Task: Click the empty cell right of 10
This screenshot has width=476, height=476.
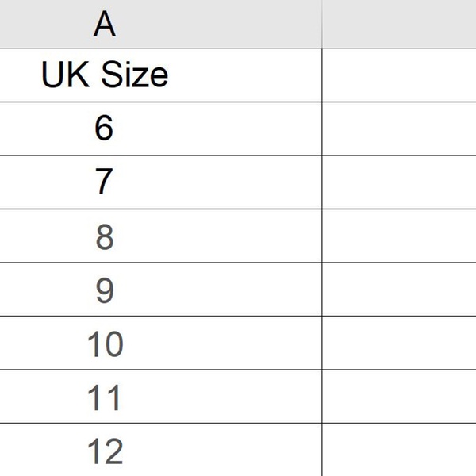Action: 399,344
